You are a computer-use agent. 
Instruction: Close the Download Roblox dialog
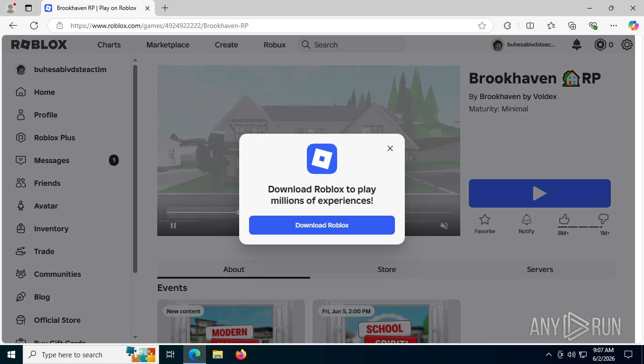pyautogui.click(x=390, y=148)
